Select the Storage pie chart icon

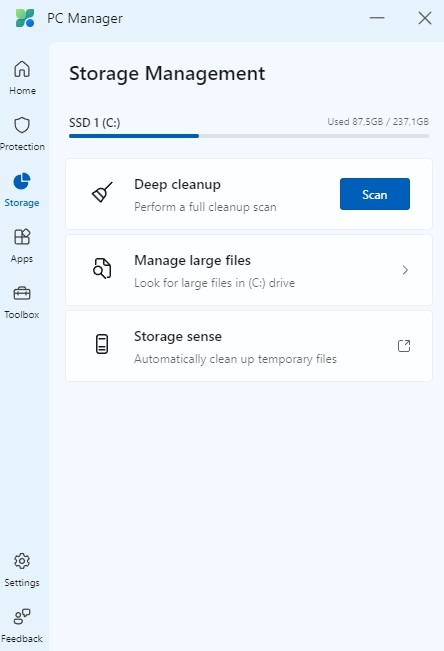click(22, 181)
